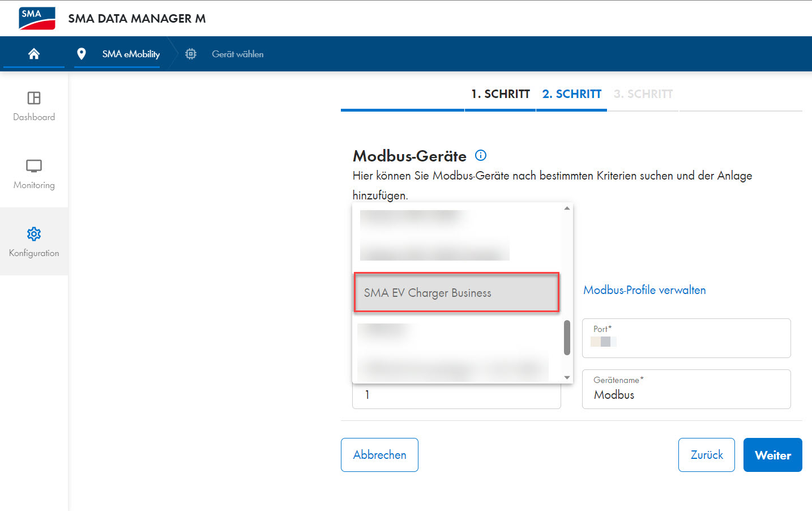The image size is (812, 511).
Task: Click the SMA DATA MANAGER M title
Action: [137, 19]
